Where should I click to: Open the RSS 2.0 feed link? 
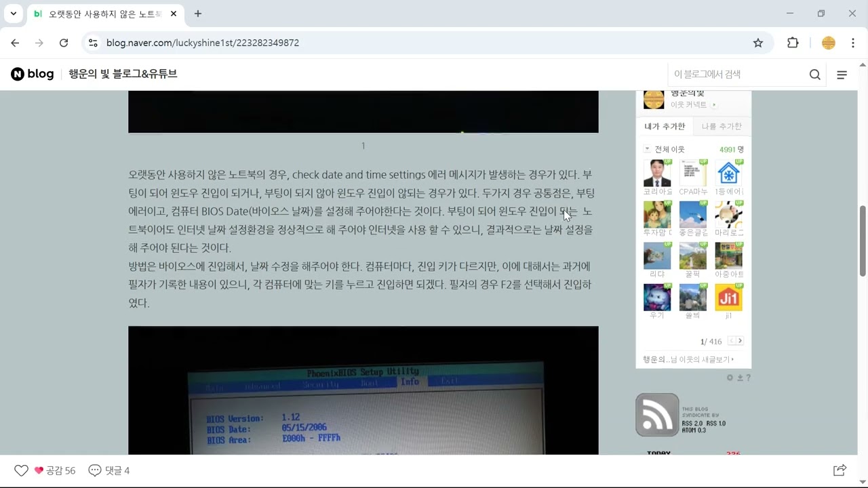692,424
